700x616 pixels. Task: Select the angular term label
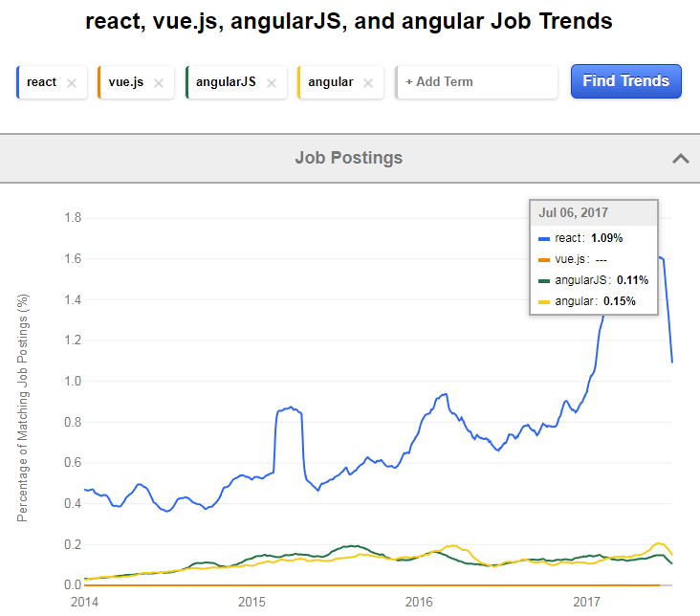click(330, 82)
